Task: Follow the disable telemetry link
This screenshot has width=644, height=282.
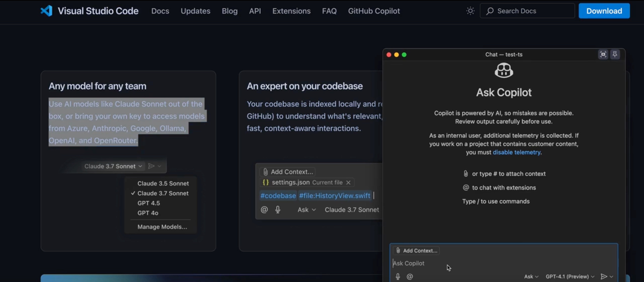Action: pos(517,152)
